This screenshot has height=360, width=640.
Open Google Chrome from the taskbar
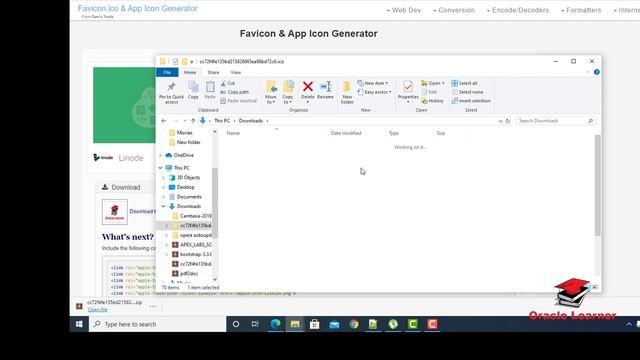point(354,324)
